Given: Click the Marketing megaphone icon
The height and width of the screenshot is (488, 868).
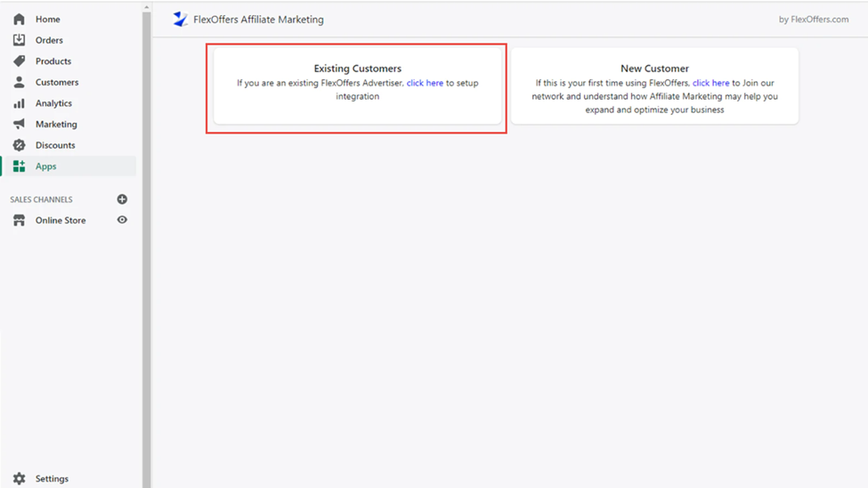Looking at the screenshot, I should (x=19, y=124).
